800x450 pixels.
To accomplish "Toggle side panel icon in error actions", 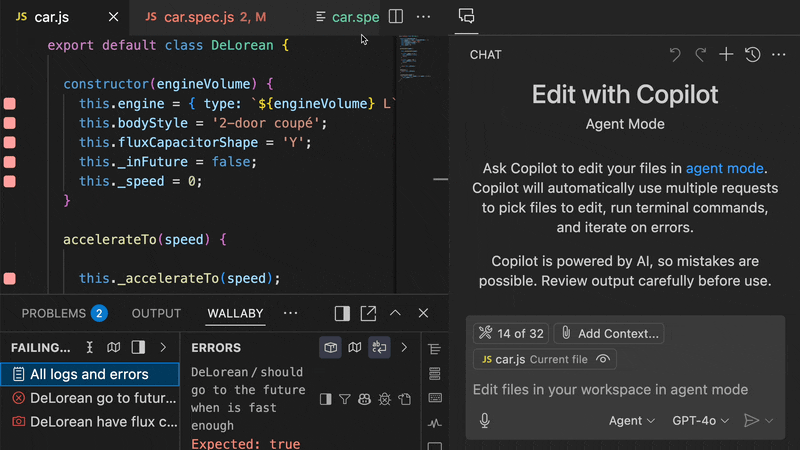I will click(326, 399).
